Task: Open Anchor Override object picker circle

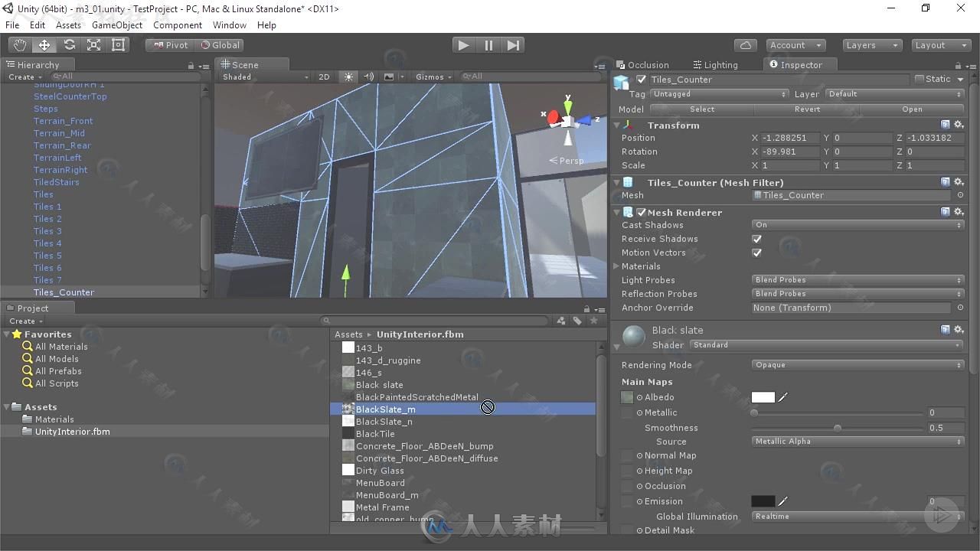Action: coord(960,308)
